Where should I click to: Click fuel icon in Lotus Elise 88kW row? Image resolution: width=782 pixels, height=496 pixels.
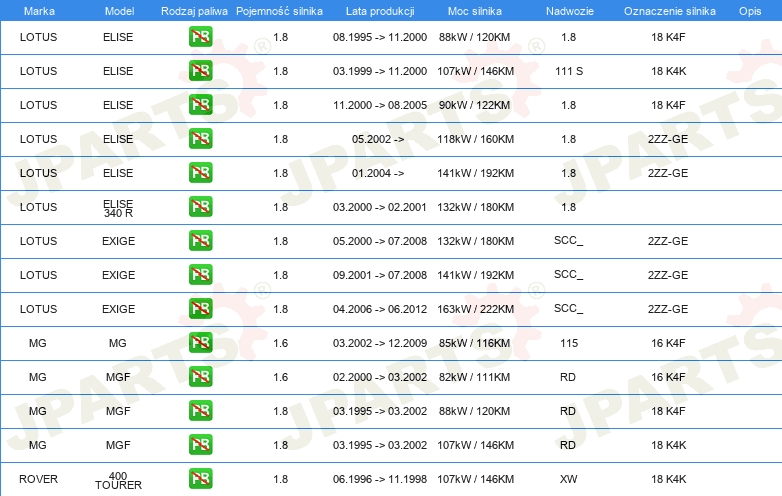pyautogui.click(x=200, y=37)
